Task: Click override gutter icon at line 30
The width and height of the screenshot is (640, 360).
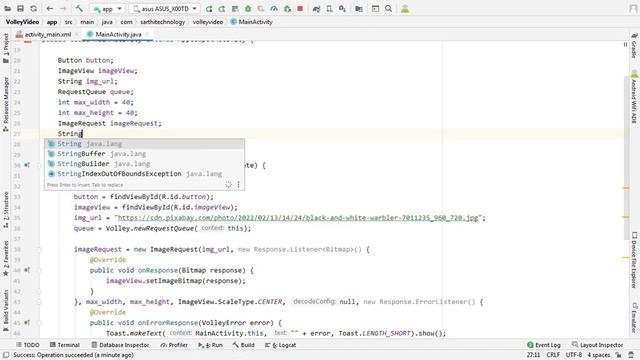Action: coord(27,165)
